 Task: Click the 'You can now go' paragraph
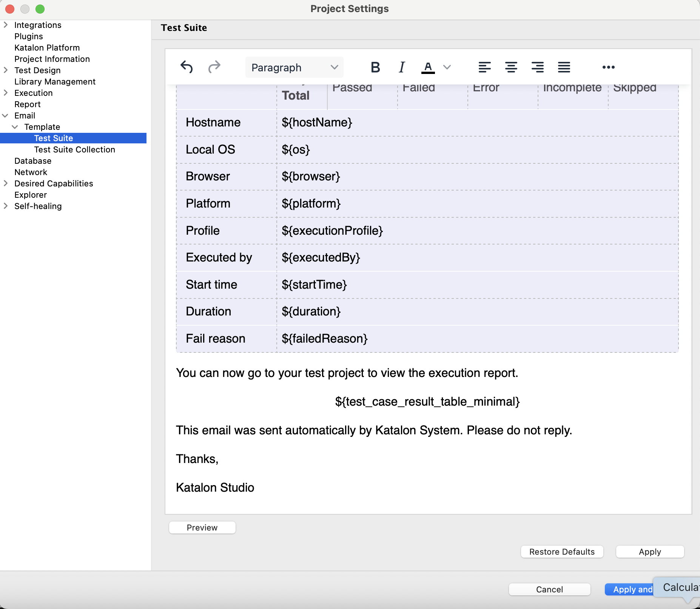[x=347, y=373]
